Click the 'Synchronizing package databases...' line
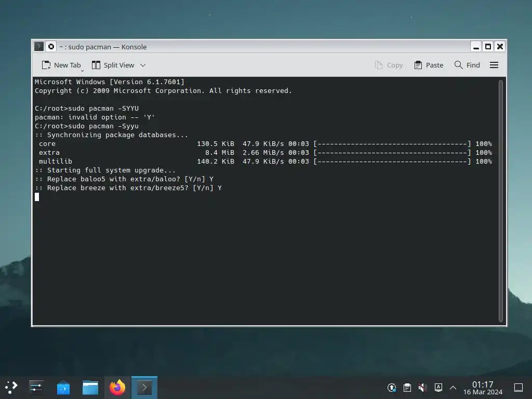Screen dimensions: 532x399 [x=111, y=135]
